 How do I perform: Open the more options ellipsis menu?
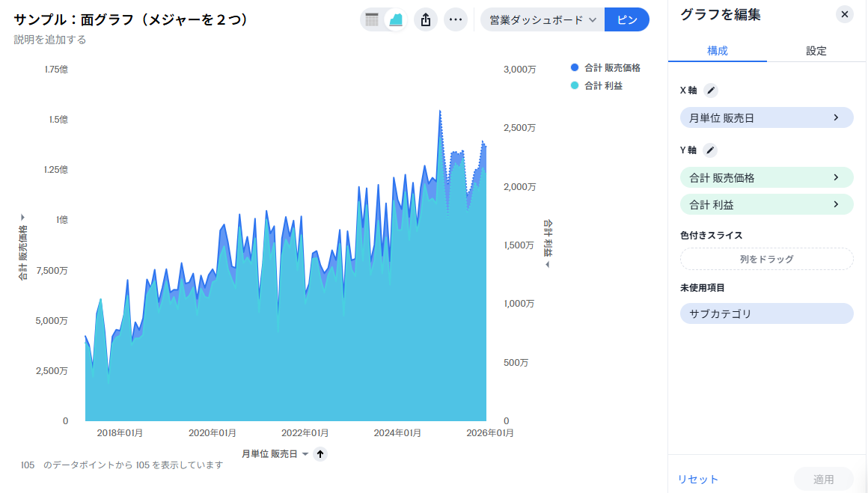click(x=455, y=20)
